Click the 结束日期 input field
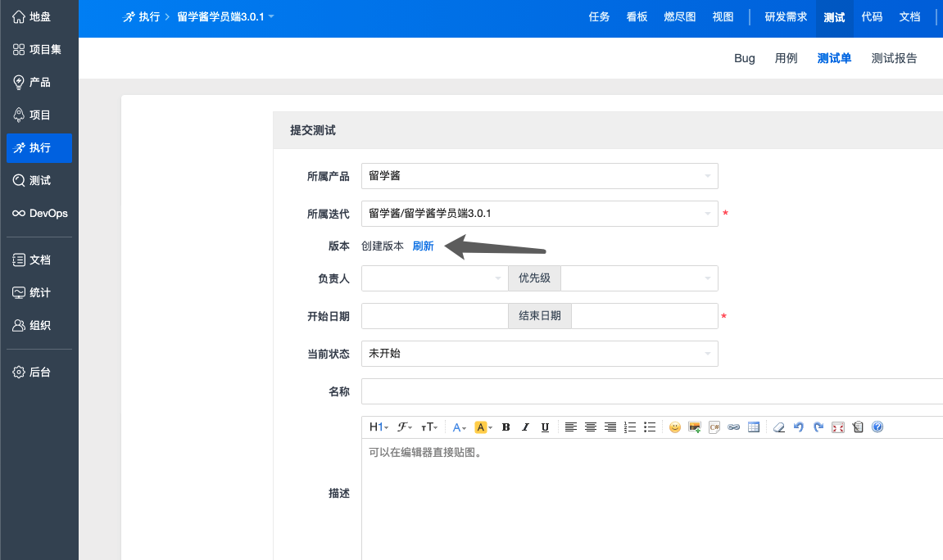This screenshot has height=560, width=943. 645,316
